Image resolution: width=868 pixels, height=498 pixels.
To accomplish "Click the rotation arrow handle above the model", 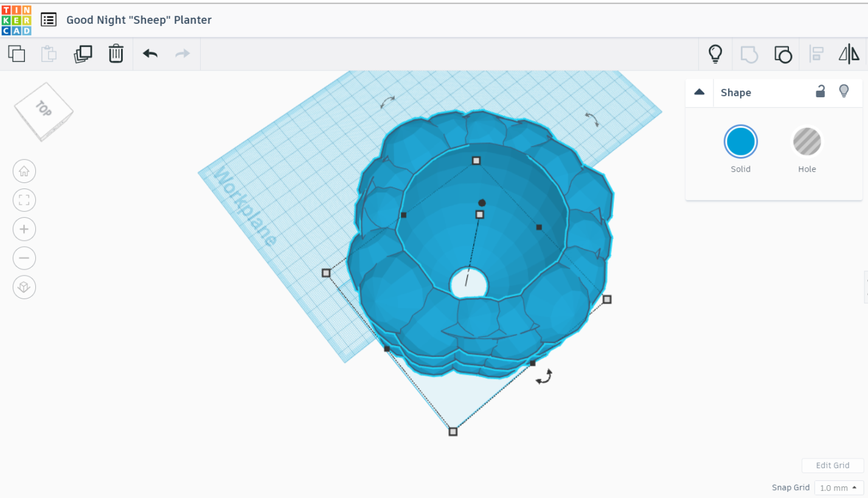I will click(387, 102).
